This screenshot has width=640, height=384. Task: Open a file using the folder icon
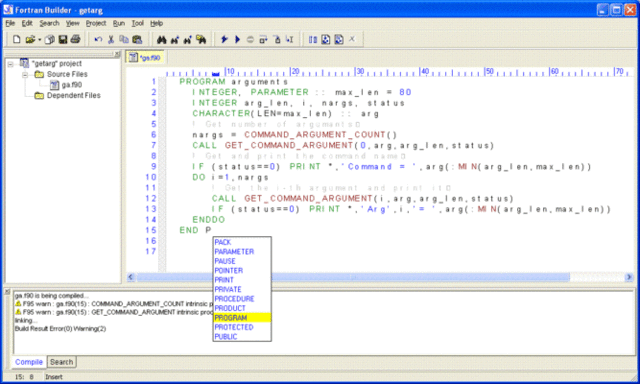[30, 40]
